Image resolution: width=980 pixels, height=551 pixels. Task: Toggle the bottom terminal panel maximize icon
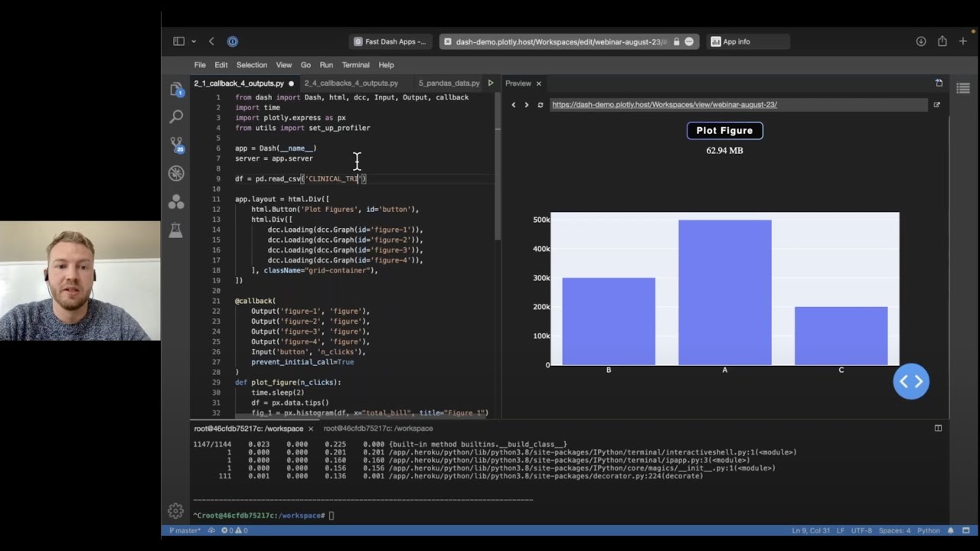coord(938,428)
